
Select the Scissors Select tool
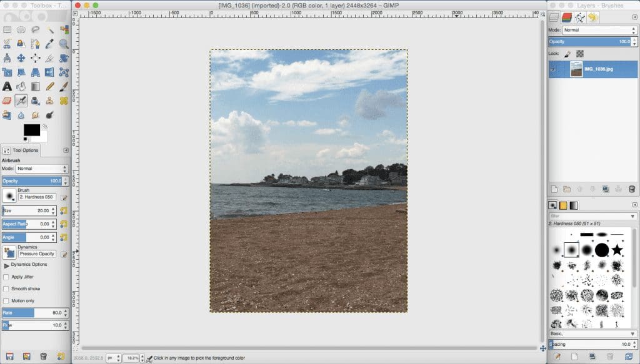(x=7, y=44)
